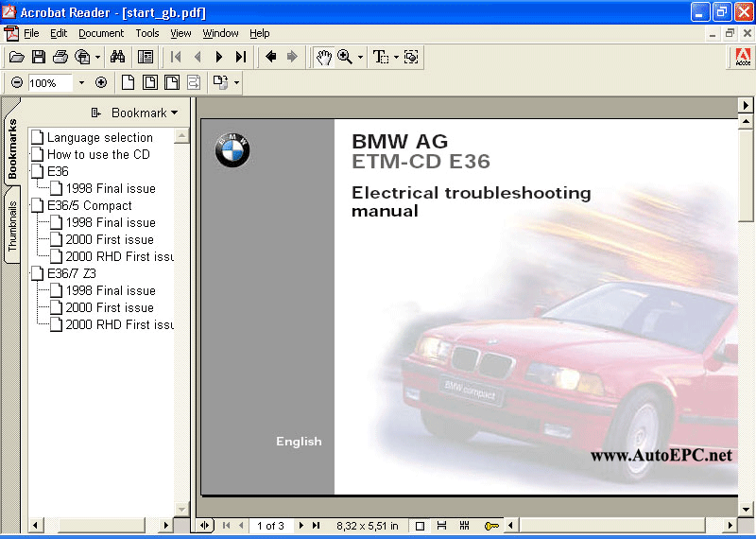Select the Text Select tool
The image size is (756, 539).
381,57
